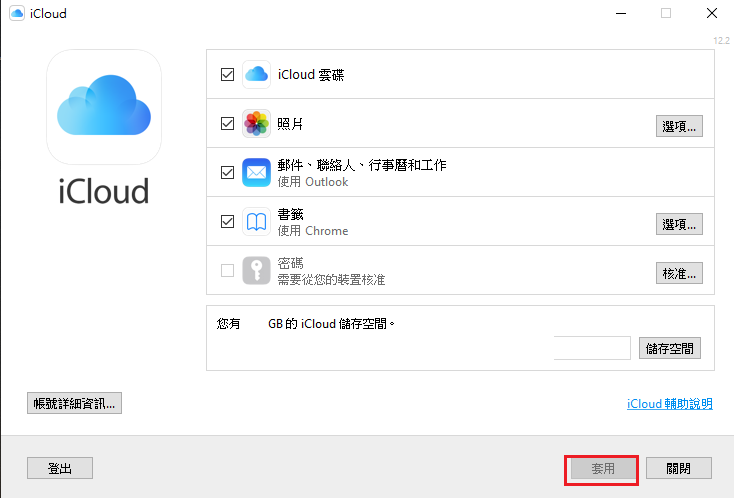Click the Bookmarks book icon
The image size is (734, 498).
256,221
